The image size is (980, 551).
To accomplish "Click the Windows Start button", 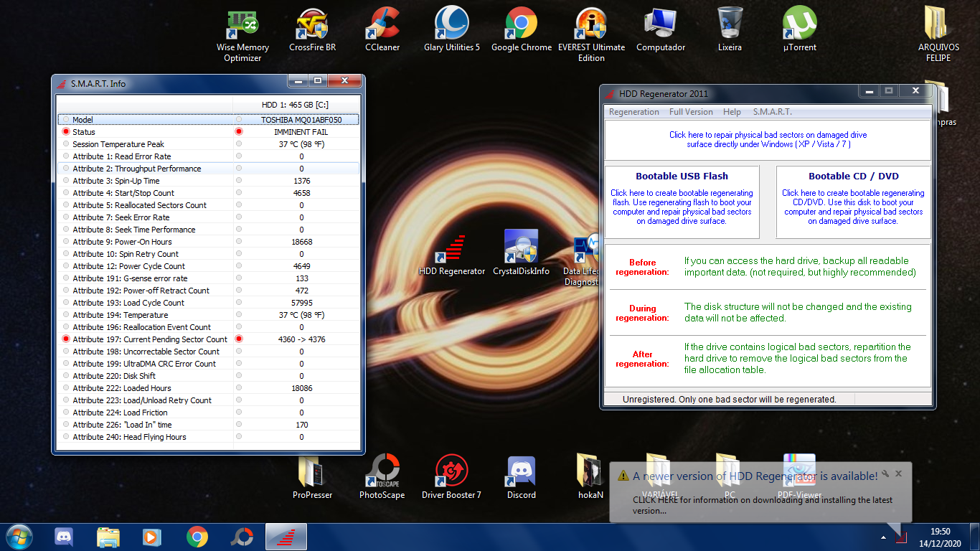I will point(19,537).
